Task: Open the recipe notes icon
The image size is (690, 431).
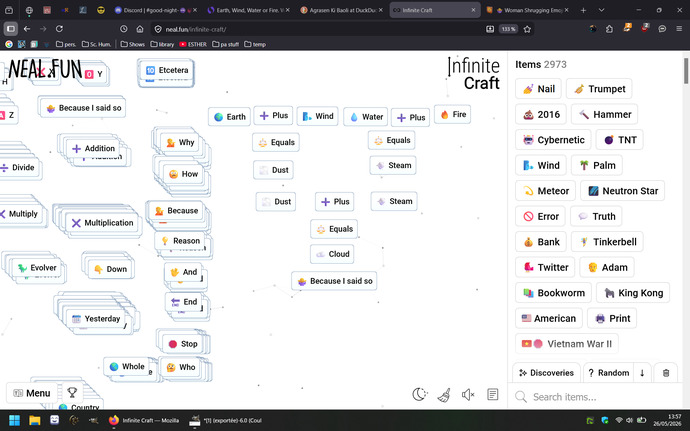Action: tap(493, 394)
